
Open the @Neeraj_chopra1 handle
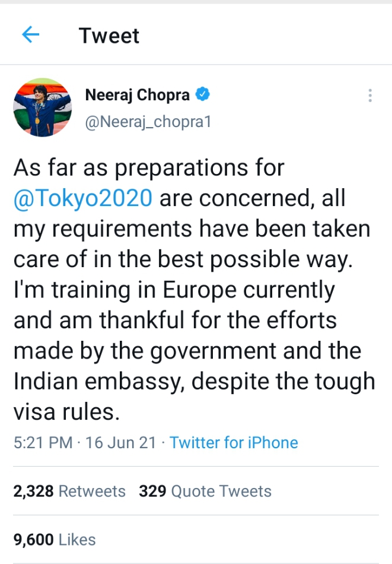148,122
